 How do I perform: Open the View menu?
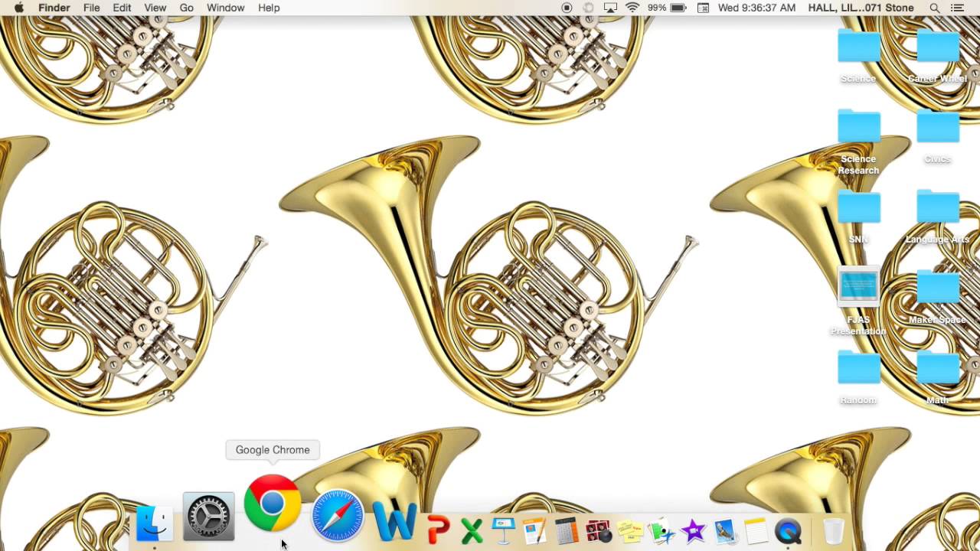(155, 8)
